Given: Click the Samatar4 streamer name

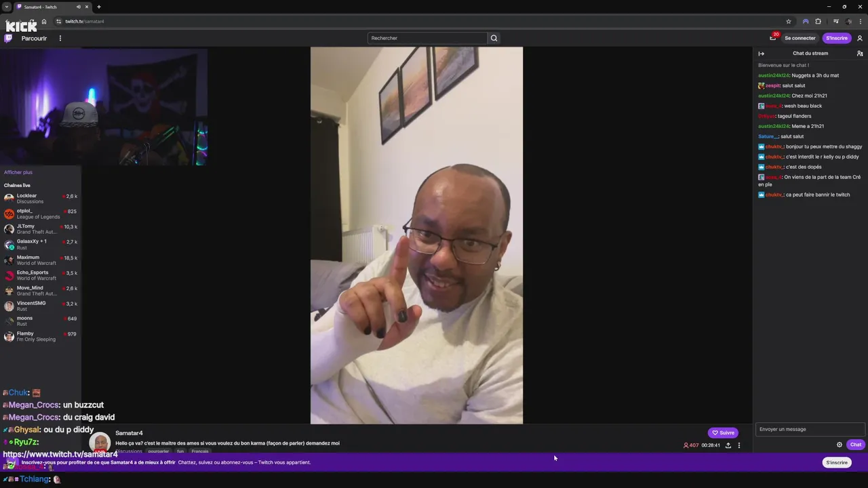Looking at the screenshot, I should click(x=129, y=433).
